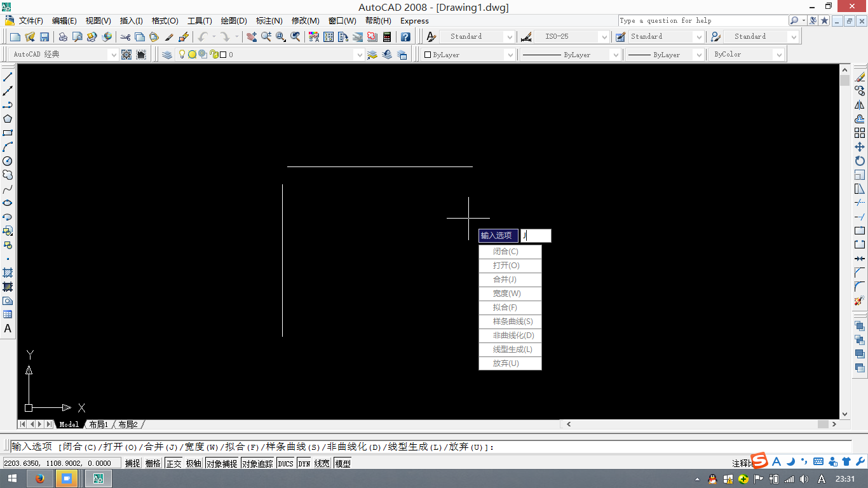Click the Plot printer icon
Screen dimensions: 868x488
(63, 37)
